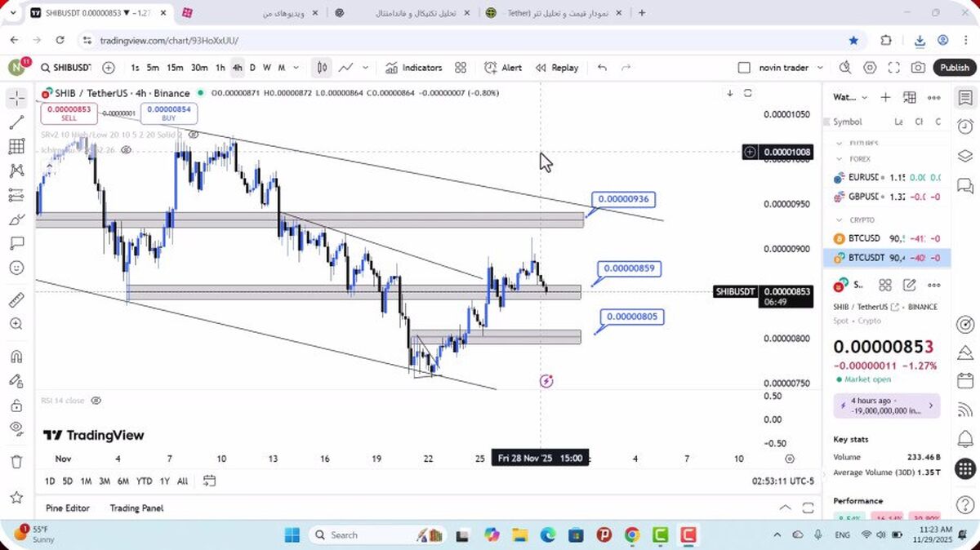Image resolution: width=980 pixels, height=550 pixels.
Task: Open the Fibonacci and Gann tools
Action: pyautogui.click(x=16, y=147)
